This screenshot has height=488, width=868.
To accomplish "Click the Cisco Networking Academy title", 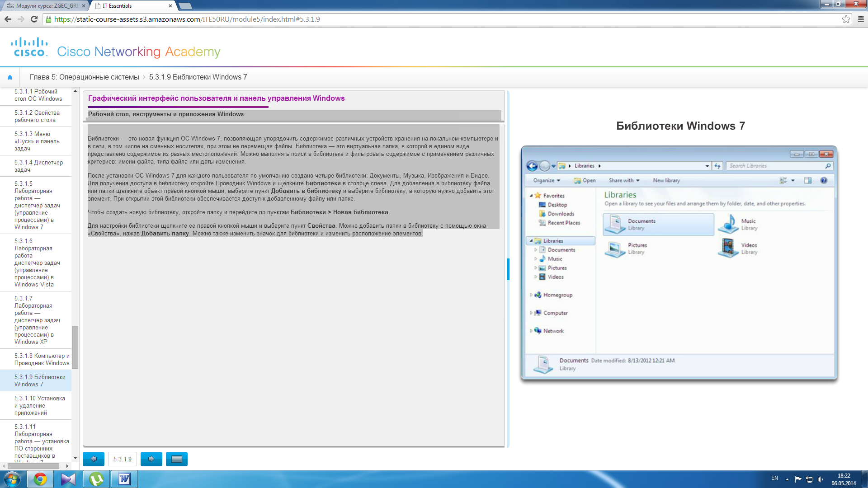I will [139, 52].
